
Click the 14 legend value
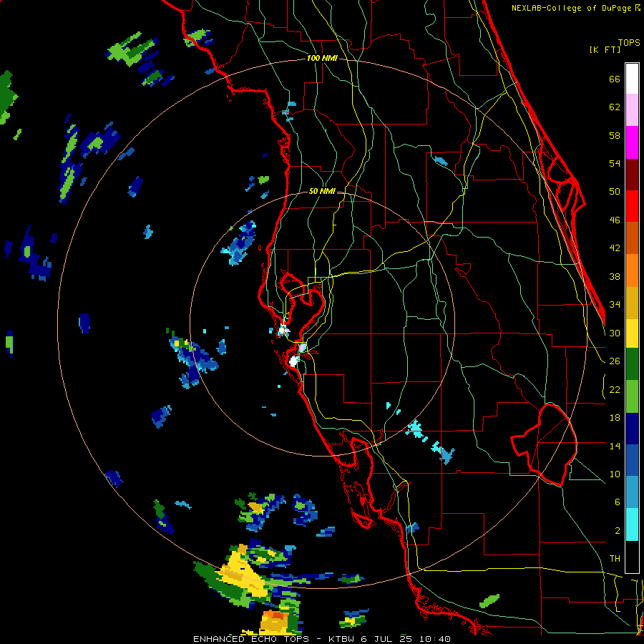615,446
